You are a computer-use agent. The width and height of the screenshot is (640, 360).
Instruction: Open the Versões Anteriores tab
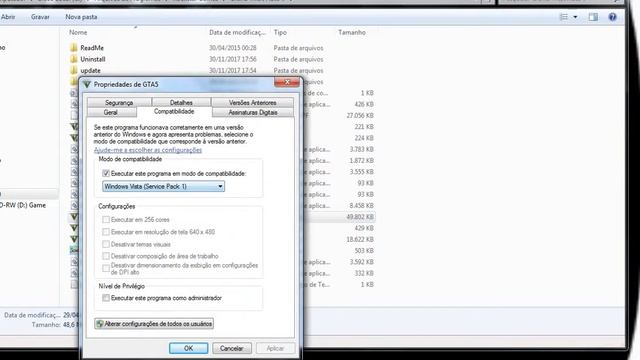[x=252, y=102]
